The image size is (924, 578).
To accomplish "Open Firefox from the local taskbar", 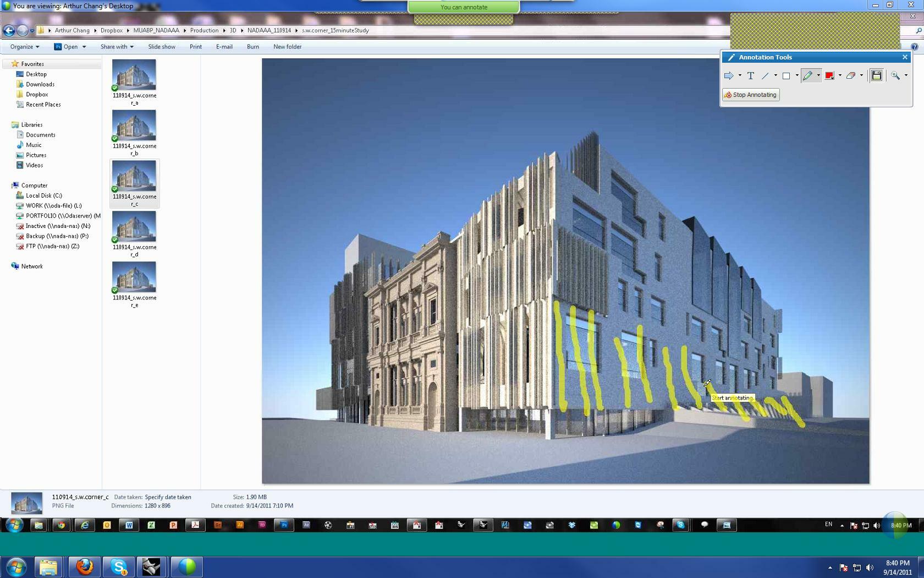I will (x=85, y=566).
